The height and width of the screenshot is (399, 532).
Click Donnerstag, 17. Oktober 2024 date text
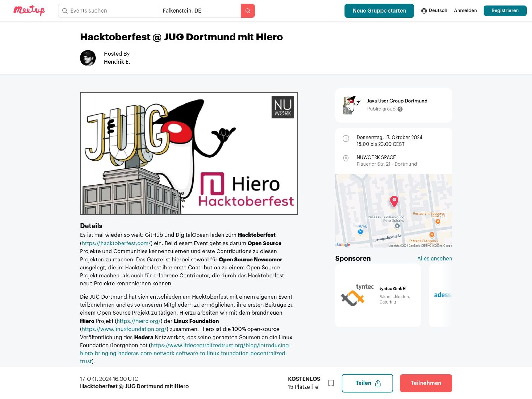pos(389,138)
